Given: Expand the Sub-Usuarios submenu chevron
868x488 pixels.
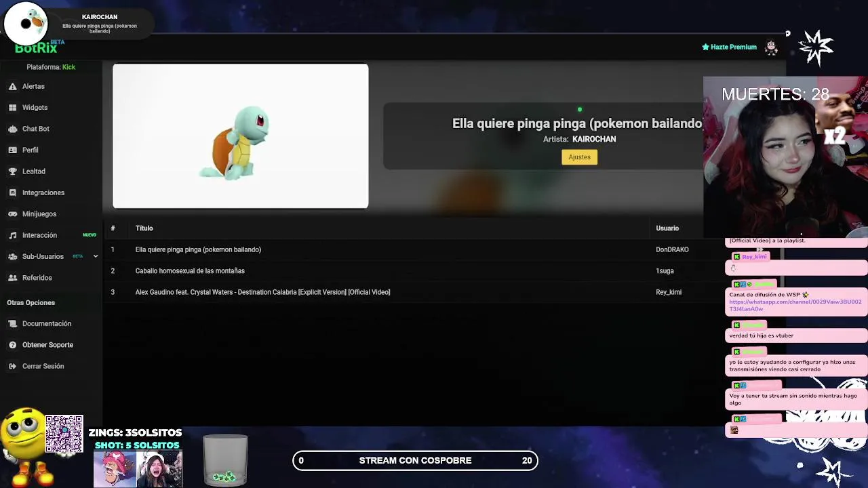Looking at the screenshot, I should coord(96,256).
